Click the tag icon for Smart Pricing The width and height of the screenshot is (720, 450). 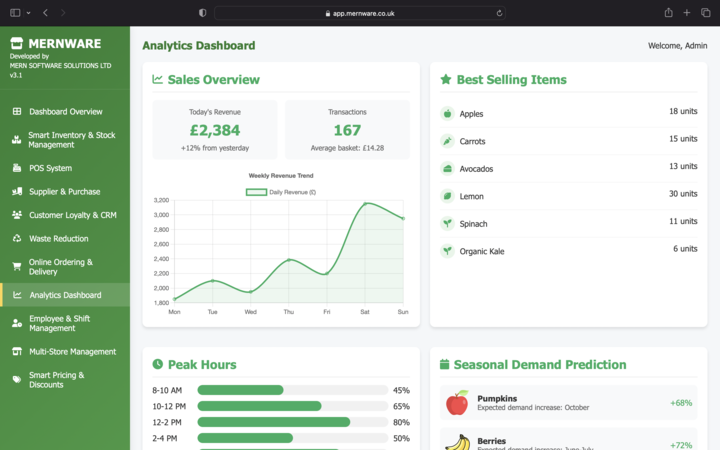pyautogui.click(x=17, y=379)
